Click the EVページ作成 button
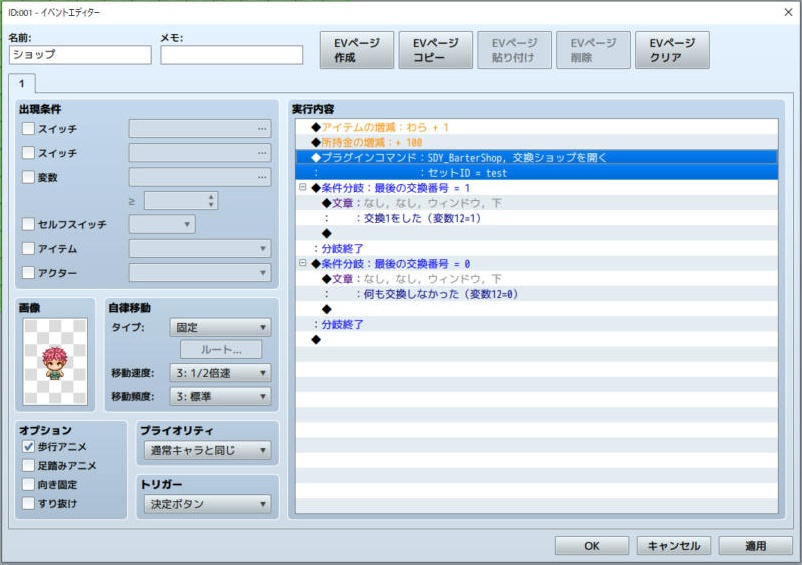The image size is (802, 565). pos(357,50)
